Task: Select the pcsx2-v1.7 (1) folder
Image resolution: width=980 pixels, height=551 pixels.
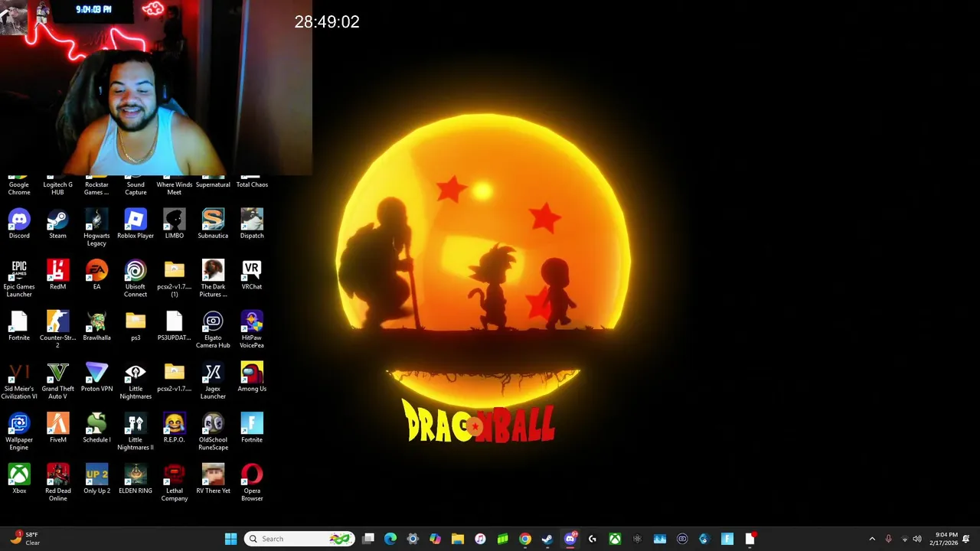Action: (x=175, y=279)
